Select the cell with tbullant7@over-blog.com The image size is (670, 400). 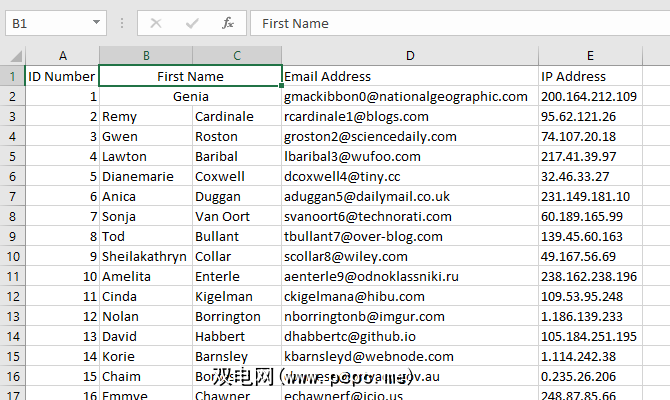coord(410,236)
